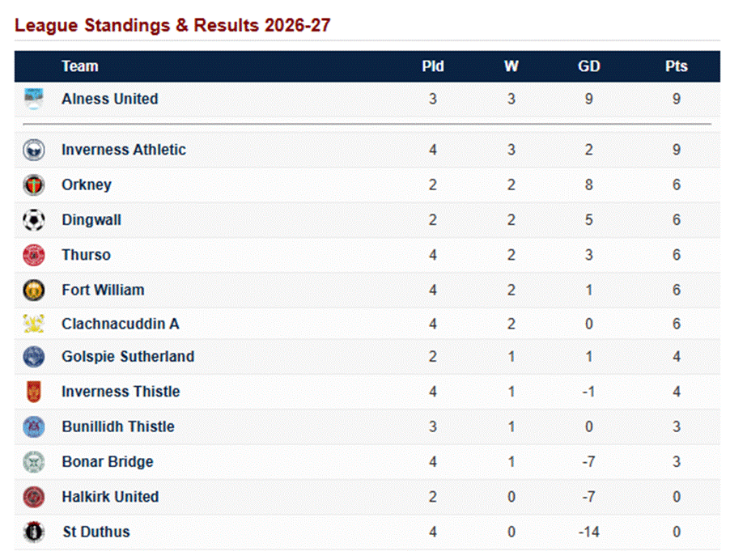The height and width of the screenshot is (560, 730).
Task: Click the GD column header
Action: click(589, 66)
